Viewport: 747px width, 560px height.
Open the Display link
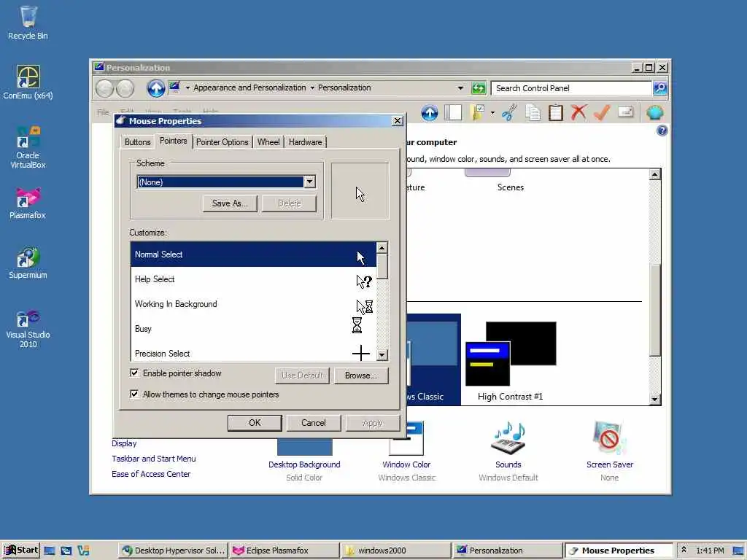[x=124, y=443]
